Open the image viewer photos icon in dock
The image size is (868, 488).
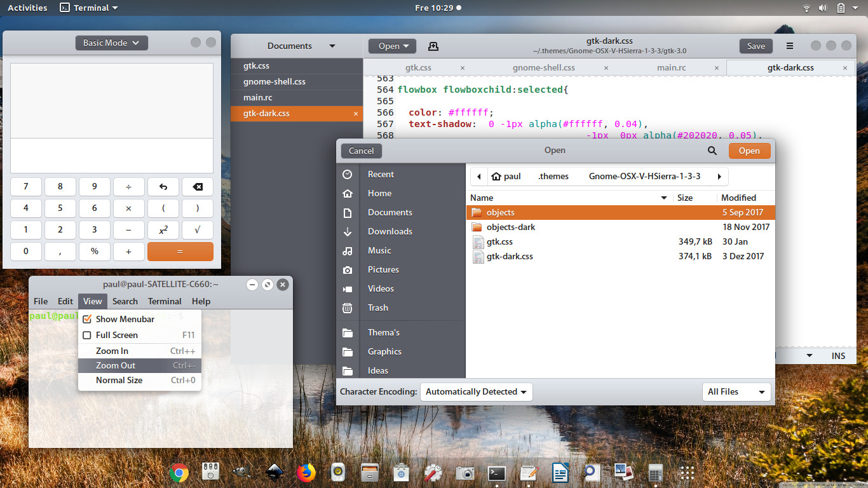coord(623,472)
